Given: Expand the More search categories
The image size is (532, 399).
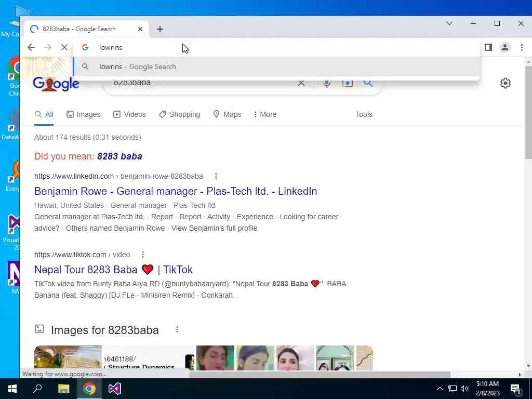Looking at the screenshot, I should point(265,114).
